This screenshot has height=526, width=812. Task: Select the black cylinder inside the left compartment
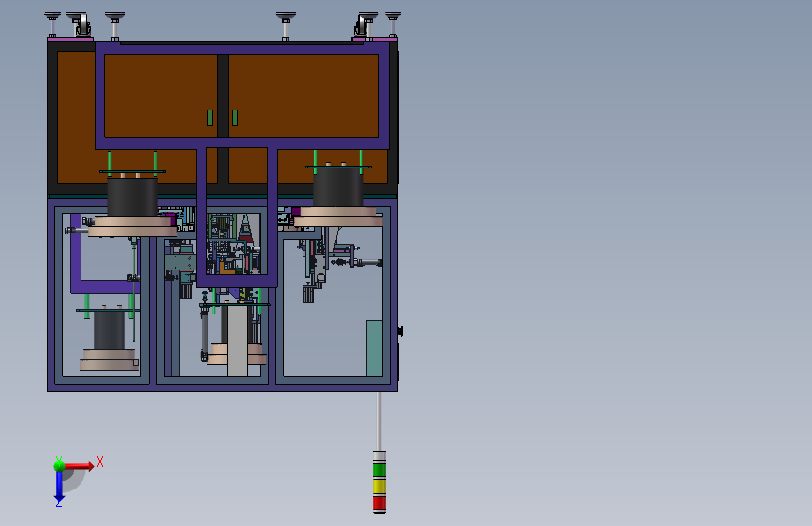[x=109, y=330]
